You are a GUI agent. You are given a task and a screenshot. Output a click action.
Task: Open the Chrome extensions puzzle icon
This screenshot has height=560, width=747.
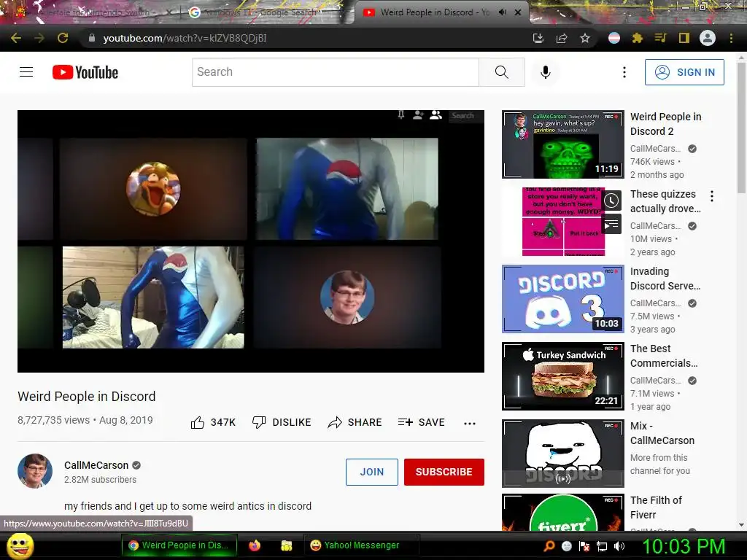(x=638, y=38)
